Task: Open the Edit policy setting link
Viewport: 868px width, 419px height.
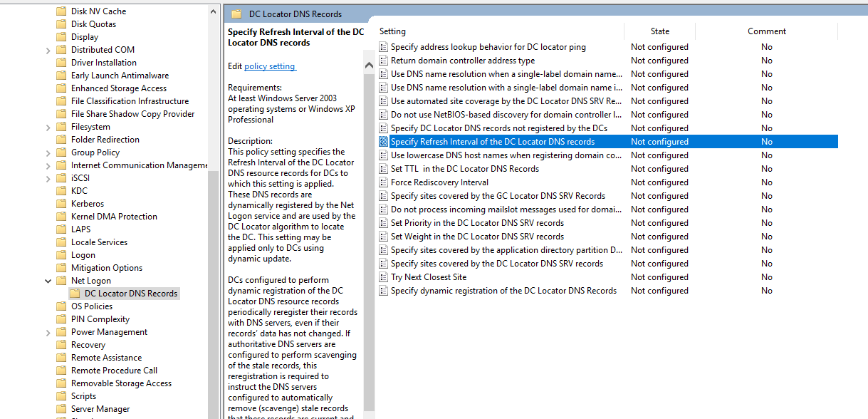Action: point(271,66)
